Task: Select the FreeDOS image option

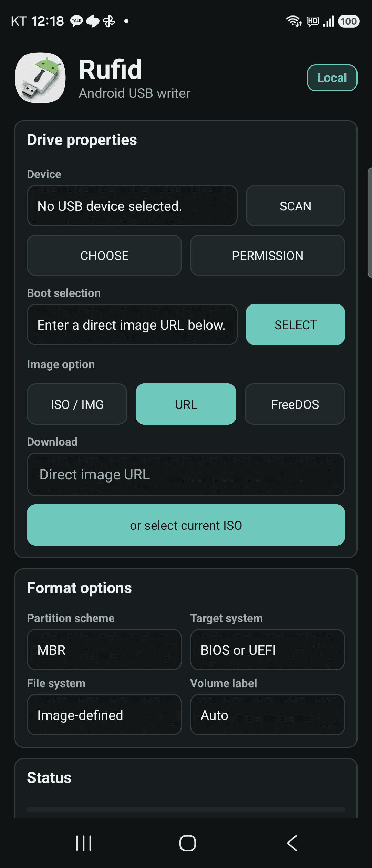Action: coord(295,404)
